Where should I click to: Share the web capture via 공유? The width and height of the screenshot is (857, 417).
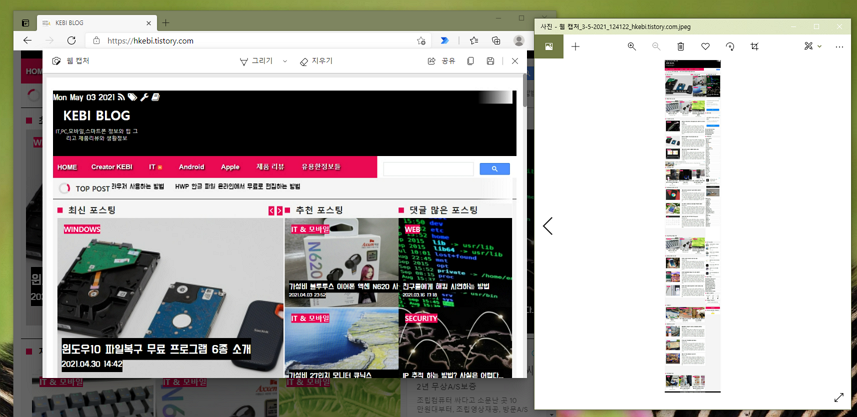441,61
